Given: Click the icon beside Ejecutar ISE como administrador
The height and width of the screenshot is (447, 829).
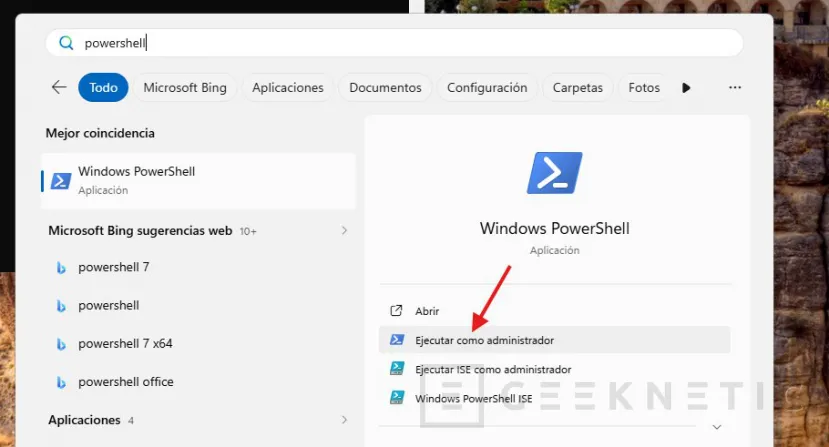Looking at the screenshot, I should (x=397, y=368).
